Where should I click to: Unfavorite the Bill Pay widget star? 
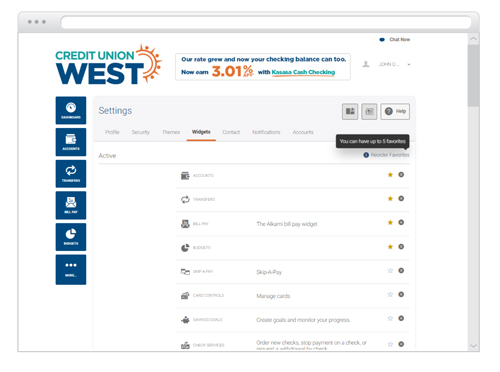390,222
